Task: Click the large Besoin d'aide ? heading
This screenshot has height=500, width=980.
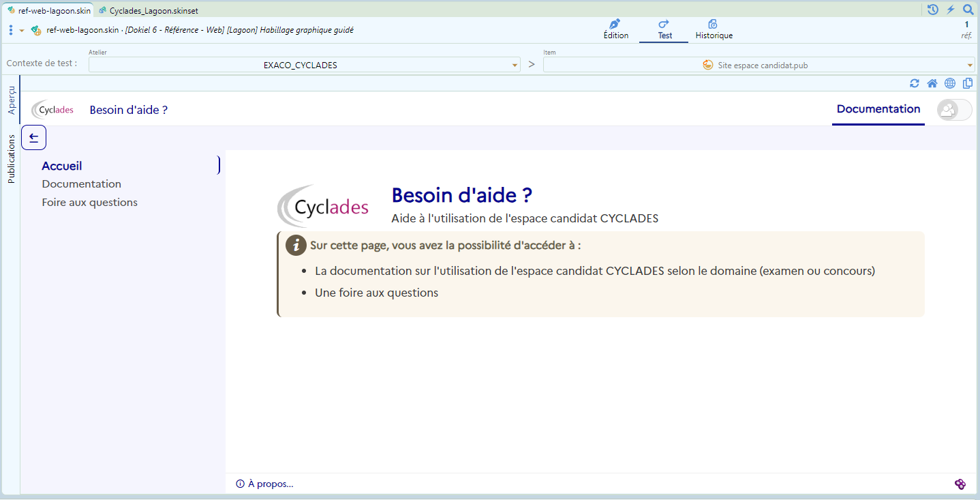Action: [x=462, y=195]
